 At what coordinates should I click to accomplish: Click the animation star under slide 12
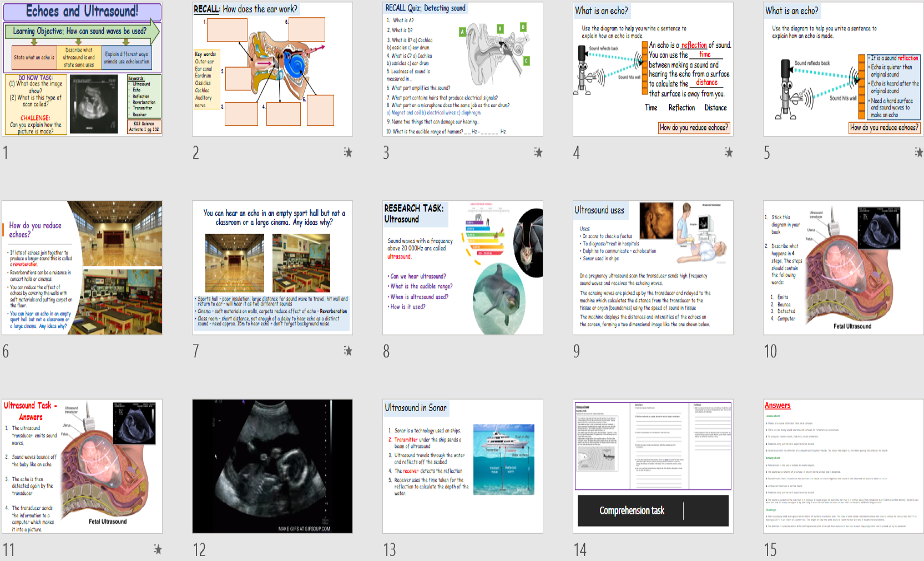[158, 549]
